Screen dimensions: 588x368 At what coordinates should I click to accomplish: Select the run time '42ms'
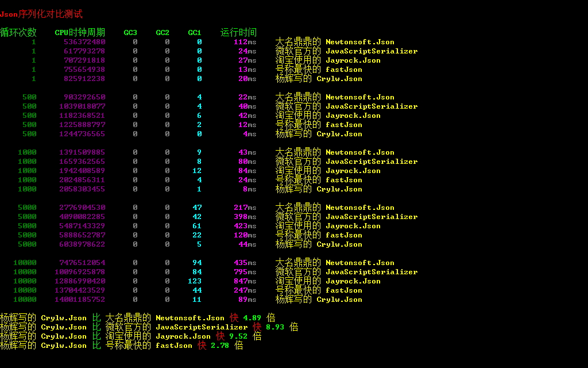click(x=247, y=116)
